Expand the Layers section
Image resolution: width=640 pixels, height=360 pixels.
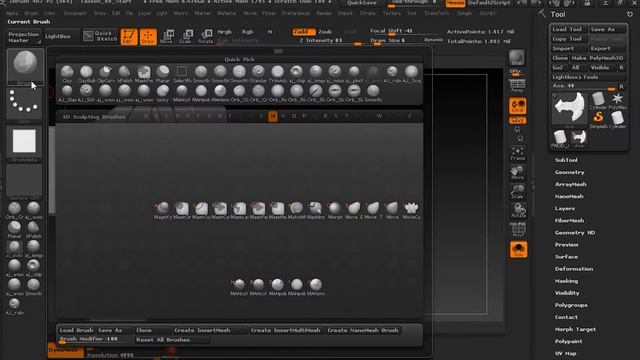pos(564,209)
